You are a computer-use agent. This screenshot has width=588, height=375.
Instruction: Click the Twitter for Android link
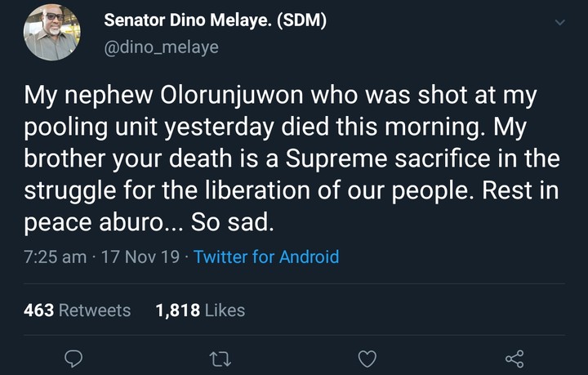coord(266,257)
